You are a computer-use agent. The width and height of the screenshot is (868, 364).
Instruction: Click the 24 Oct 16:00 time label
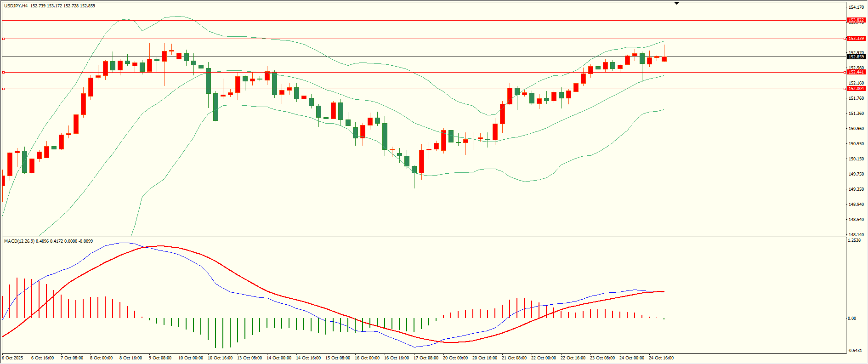pyautogui.click(x=661, y=358)
